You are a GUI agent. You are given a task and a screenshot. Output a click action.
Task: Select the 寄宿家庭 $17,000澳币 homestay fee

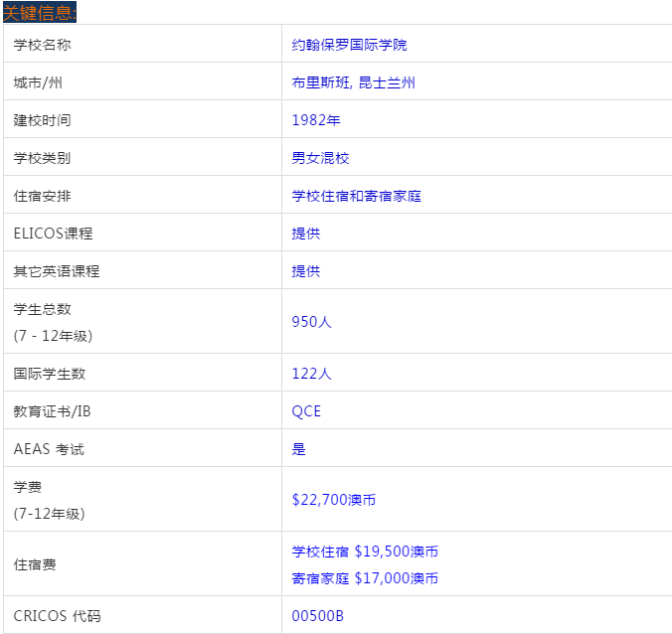(x=365, y=578)
